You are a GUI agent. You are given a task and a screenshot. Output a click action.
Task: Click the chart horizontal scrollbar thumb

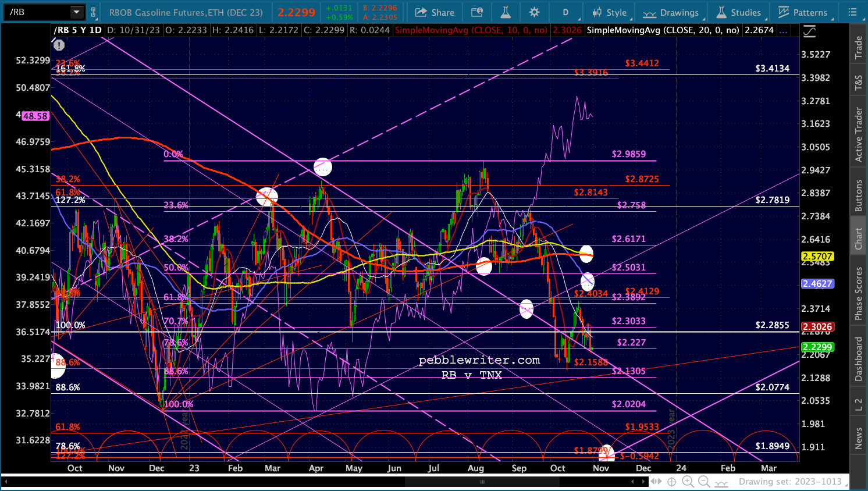pos(482,482)
